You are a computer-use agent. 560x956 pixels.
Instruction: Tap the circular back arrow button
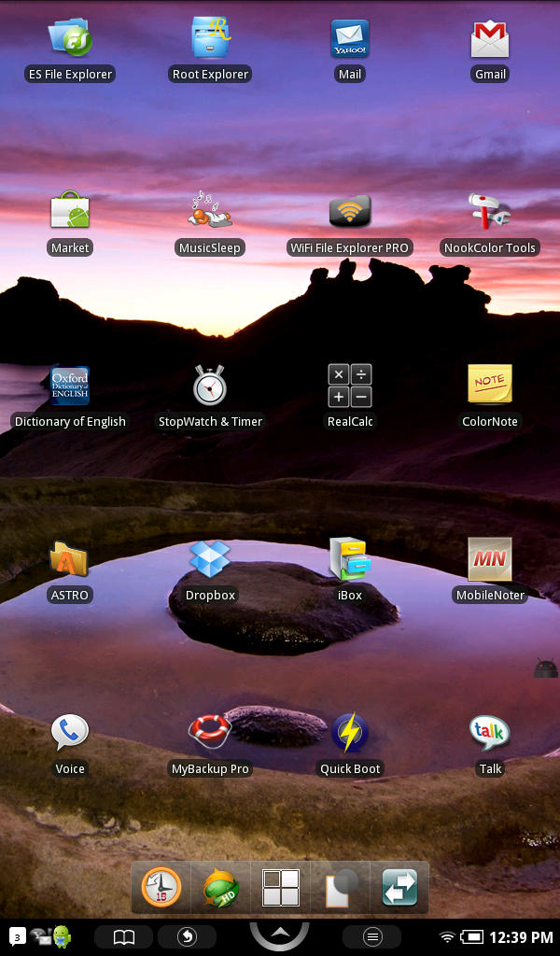[x=187, y=936]
